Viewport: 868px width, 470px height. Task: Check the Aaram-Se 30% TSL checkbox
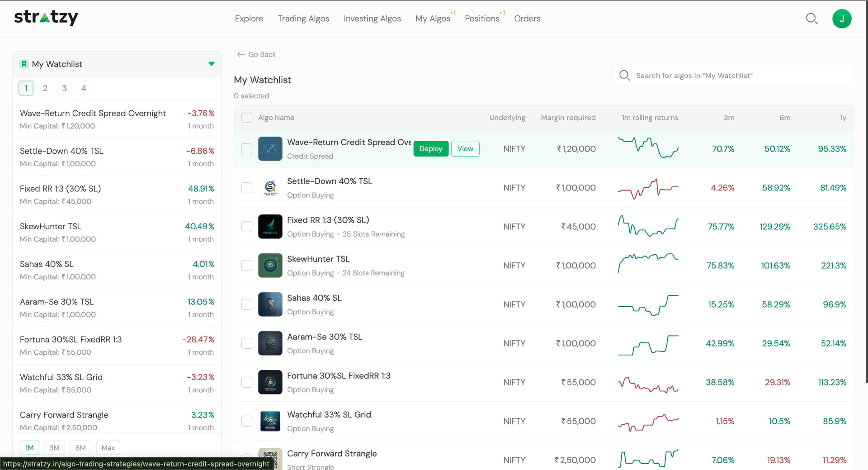pos(247,343)
